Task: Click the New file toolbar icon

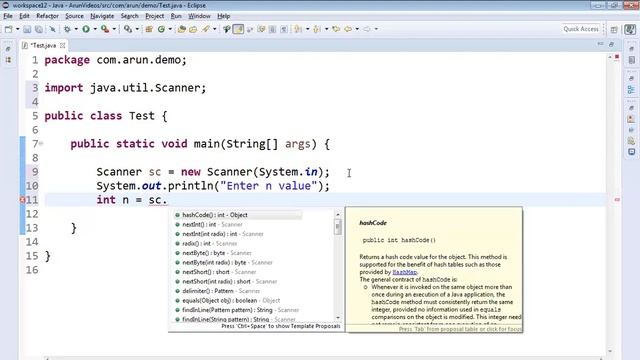Action: pyautogui.click(x=9, y=29)
